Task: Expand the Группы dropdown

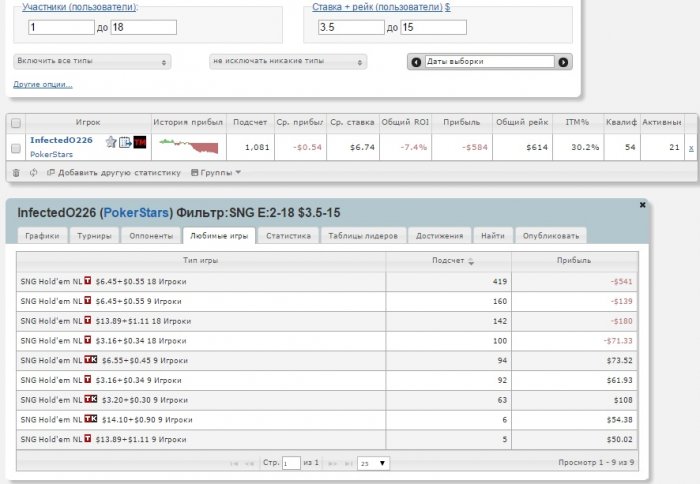Action: coord(216,173)
